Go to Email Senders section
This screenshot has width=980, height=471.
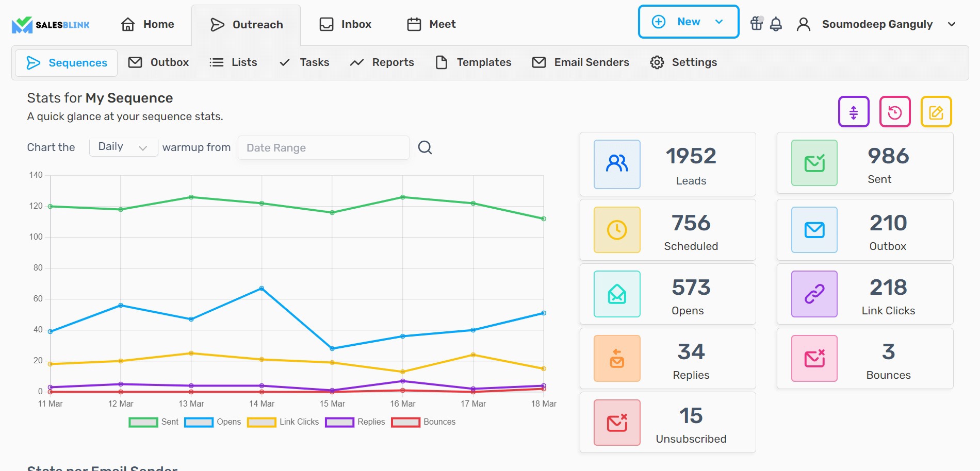coord(581,62)
